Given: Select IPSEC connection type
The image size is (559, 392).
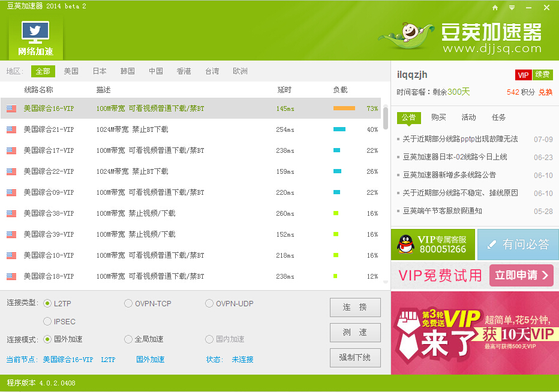Looking at the screenshot, I should (x=47, y=321).
